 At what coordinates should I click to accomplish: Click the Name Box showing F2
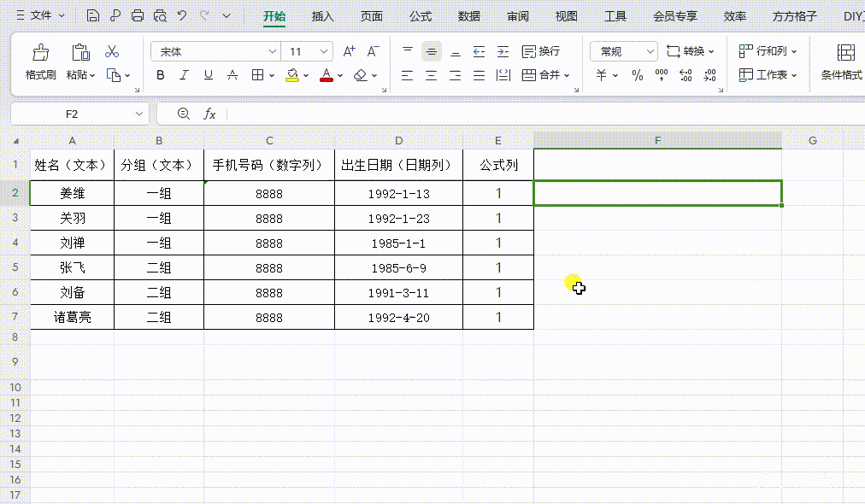(x=72, y=114)
